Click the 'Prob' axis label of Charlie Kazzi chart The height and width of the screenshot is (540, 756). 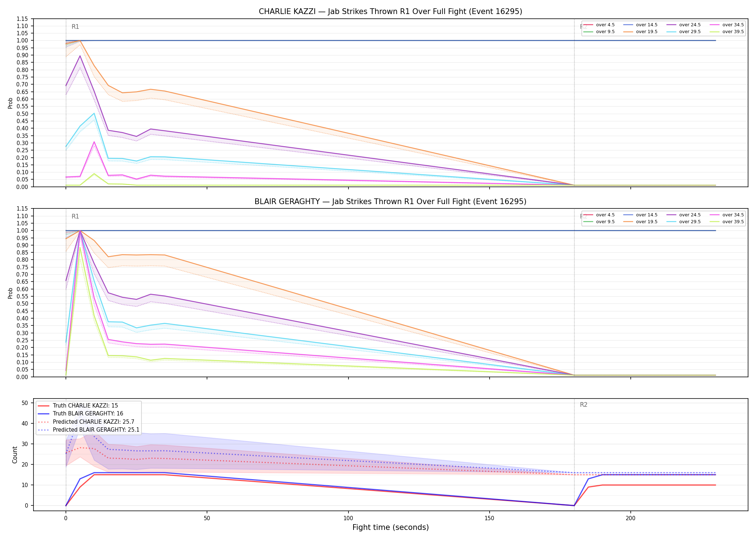(10, 103)
